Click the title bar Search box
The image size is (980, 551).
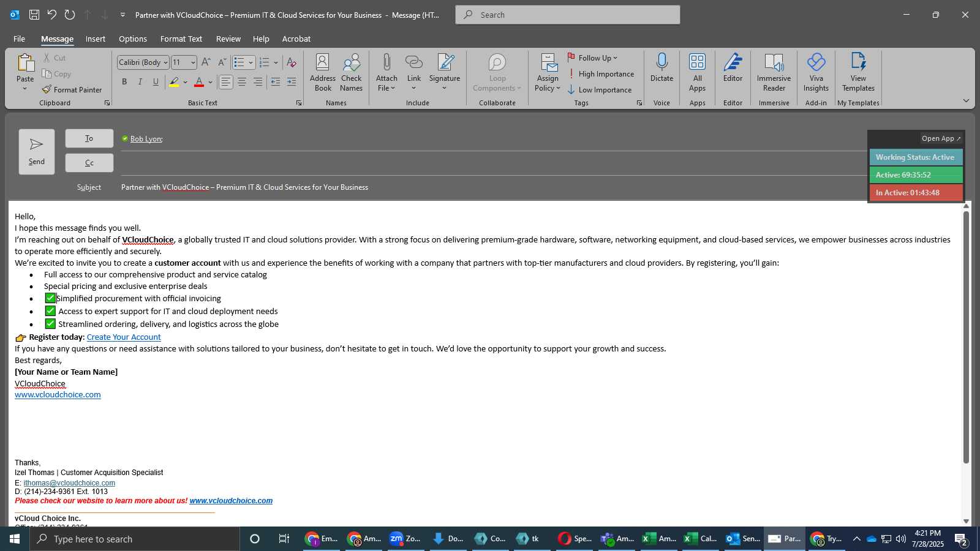click(568, 15)
